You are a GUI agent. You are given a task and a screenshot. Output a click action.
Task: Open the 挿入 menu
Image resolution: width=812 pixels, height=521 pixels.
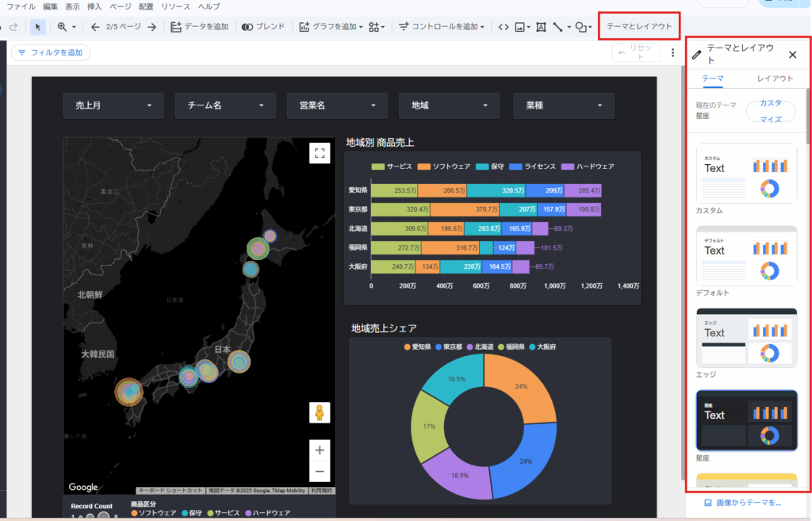pos(95,6)
